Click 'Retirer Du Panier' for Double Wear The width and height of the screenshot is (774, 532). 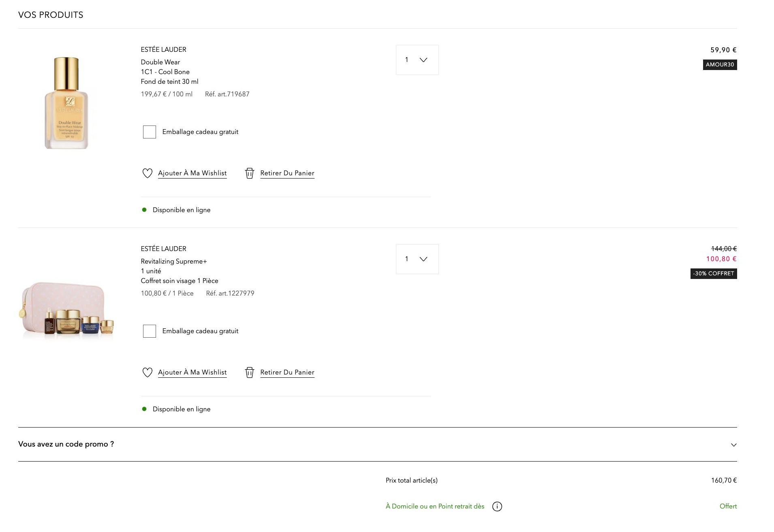pyautogui.click(x=287, y=173)
